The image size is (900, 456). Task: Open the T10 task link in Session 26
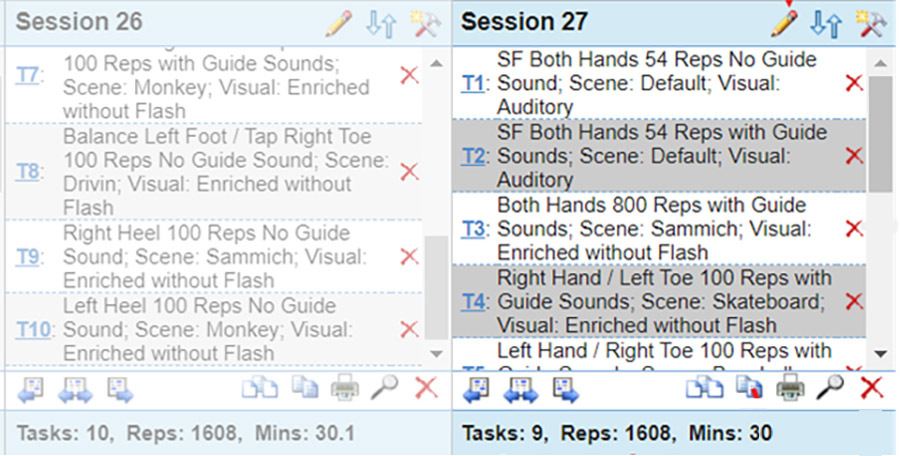pyautogui.click(x=33, y=330)
